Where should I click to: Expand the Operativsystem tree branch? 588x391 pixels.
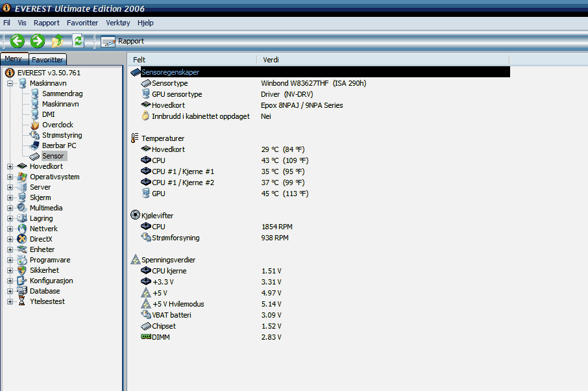(x=10, y=177)
